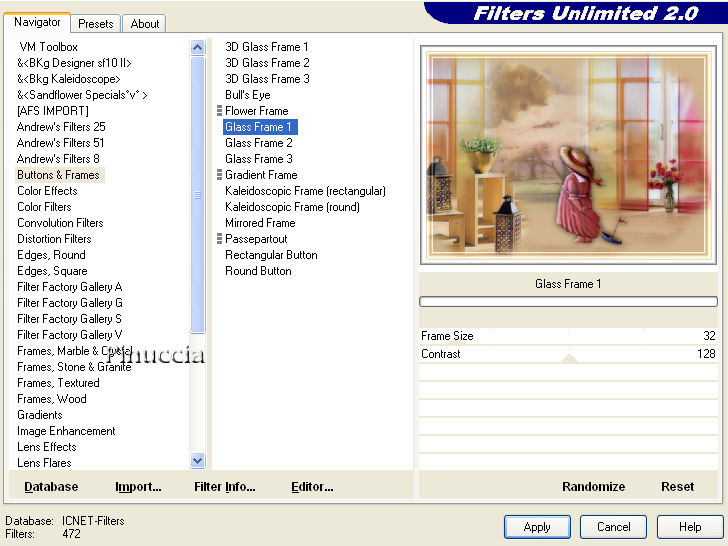This screenshot has width=728, height=546.
Task: Select Convolution Filters category
Action: (60, 223)
